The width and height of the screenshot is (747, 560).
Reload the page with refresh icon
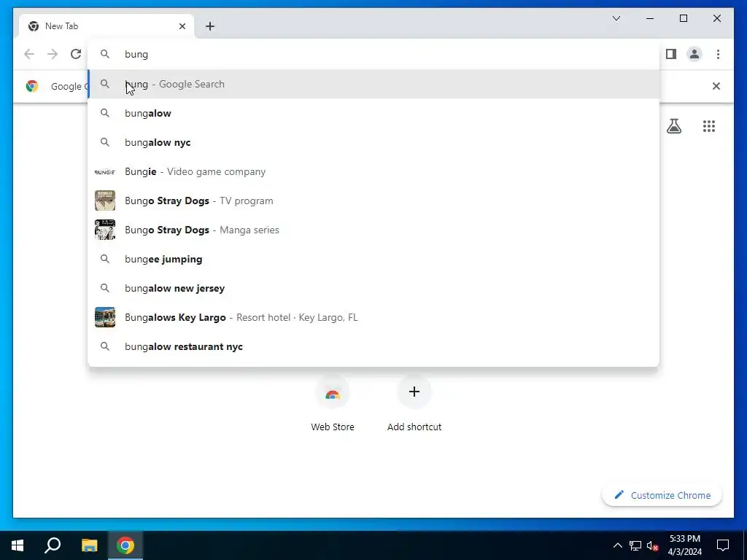tap(76, 54)
